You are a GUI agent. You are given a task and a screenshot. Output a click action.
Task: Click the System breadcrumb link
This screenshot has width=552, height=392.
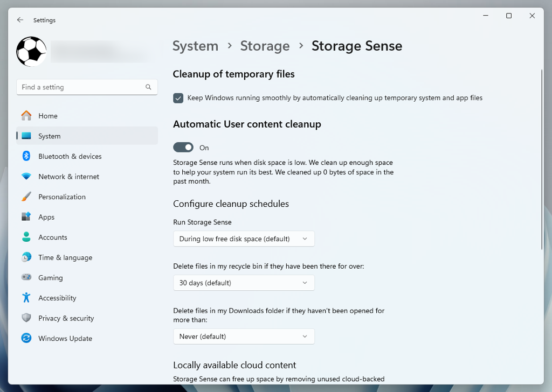pyautogui.click(x=195, y=46)
